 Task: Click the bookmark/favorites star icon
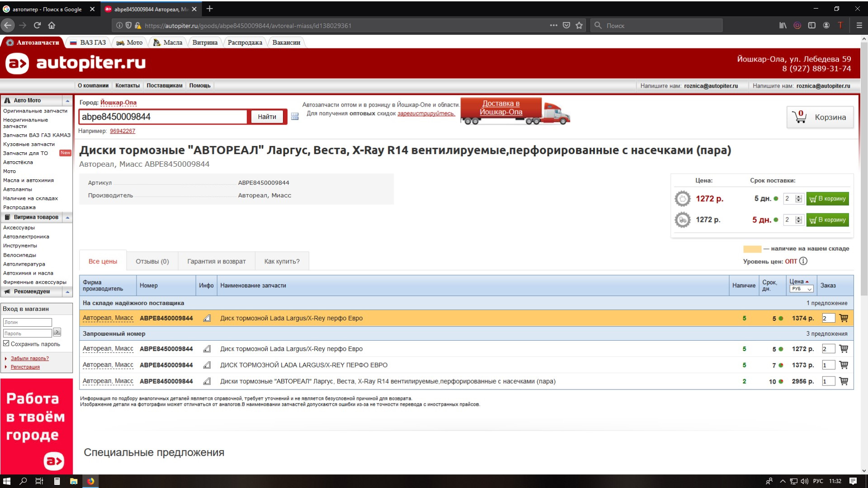click(x=580, y=25)
